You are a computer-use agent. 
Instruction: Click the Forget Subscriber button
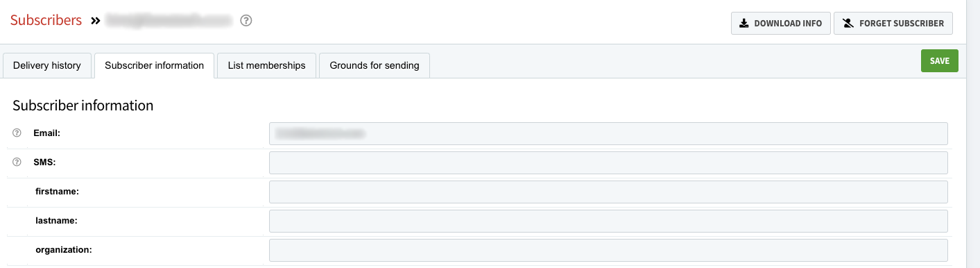(x=893, y=23)
